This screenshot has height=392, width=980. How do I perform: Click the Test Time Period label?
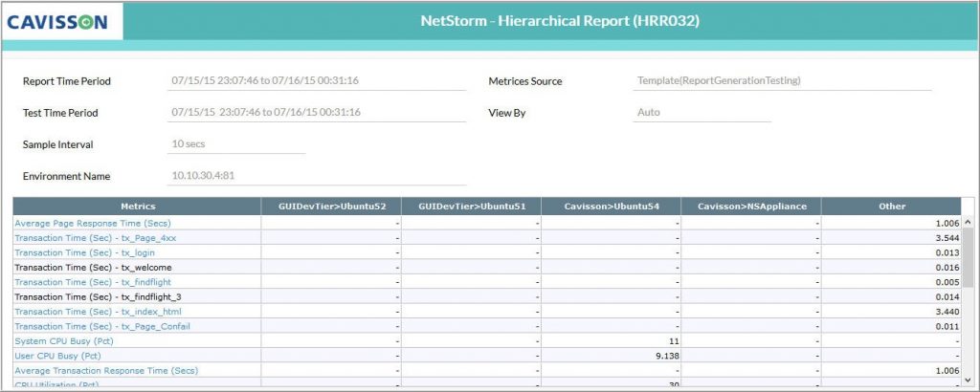[60, 113]
